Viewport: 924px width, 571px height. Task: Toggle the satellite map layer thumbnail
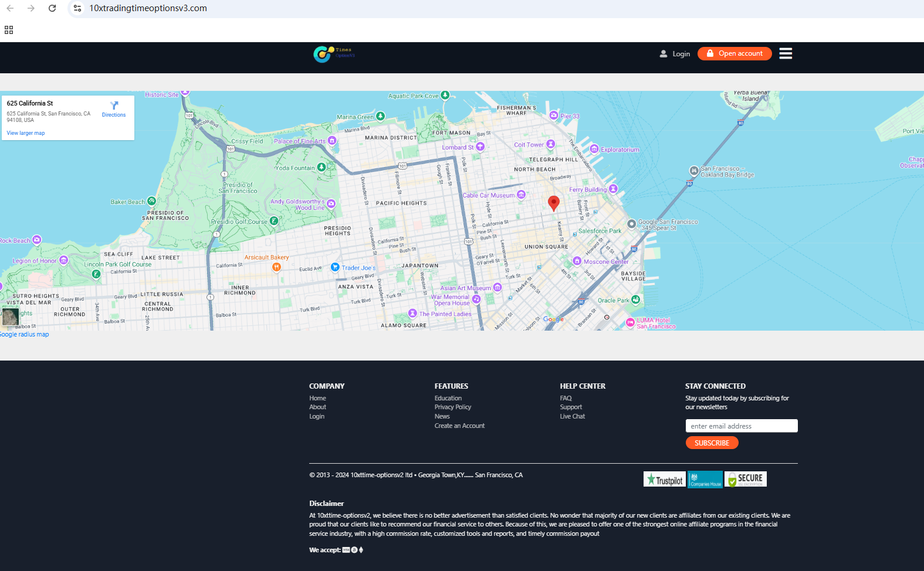(x=11, y=317)
